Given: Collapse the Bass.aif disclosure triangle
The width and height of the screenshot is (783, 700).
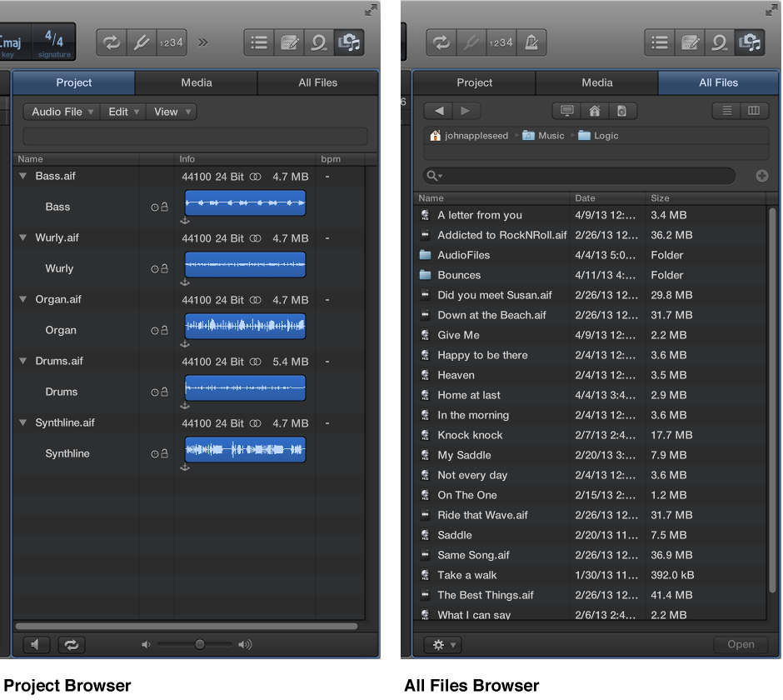Looking at the screenshot, I should (x=22, y=176).
